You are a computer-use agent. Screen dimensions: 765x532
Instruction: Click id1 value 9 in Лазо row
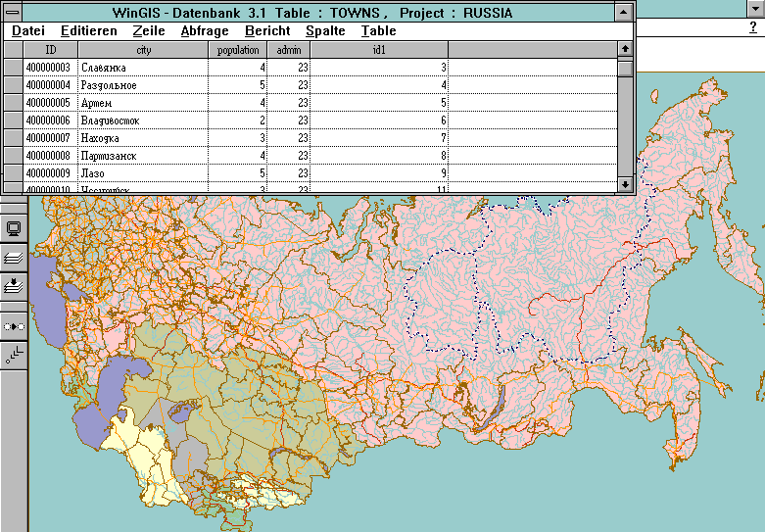pyautogui.click(x=379, y=172)
